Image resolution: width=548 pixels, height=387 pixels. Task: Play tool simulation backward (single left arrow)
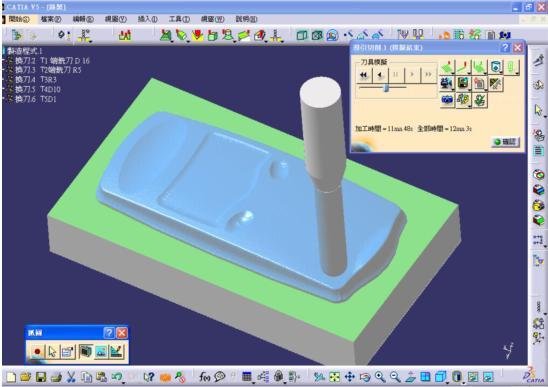[x=380, y=74]
